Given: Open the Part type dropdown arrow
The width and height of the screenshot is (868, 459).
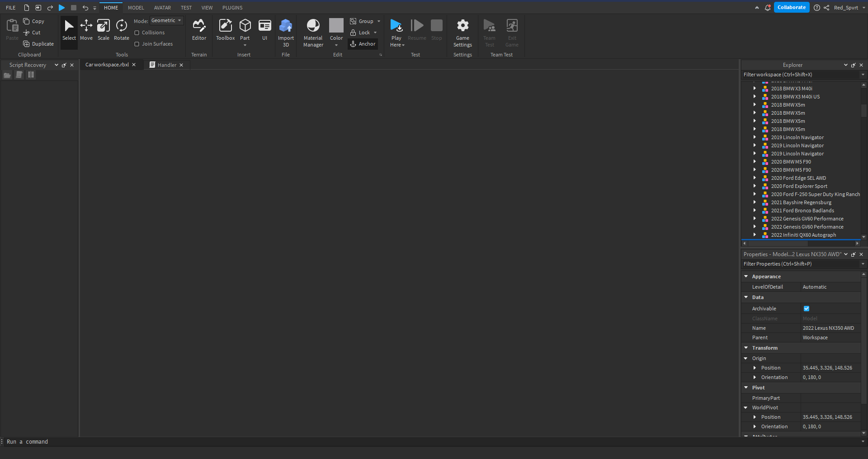Looking at the screenshot, I should click(x=245, y=45).
